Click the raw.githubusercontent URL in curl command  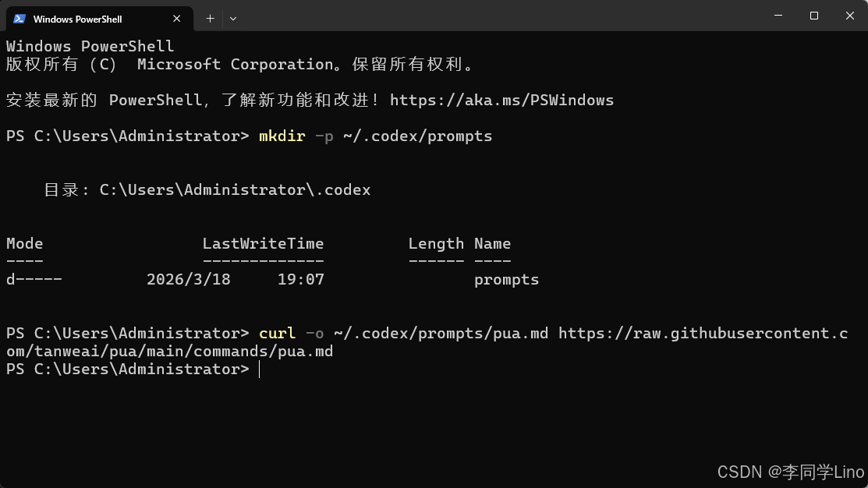click(x=427, y=342)
